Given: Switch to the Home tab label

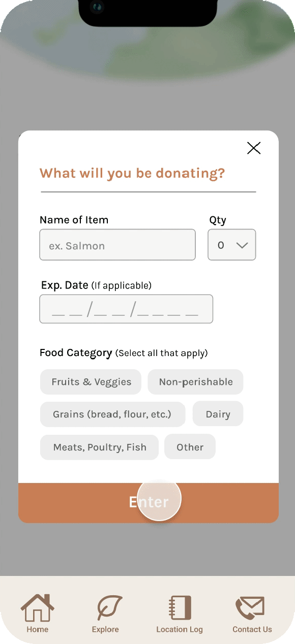Looking at the screenshot, I should pyautogui.click(x=38, y=629).
